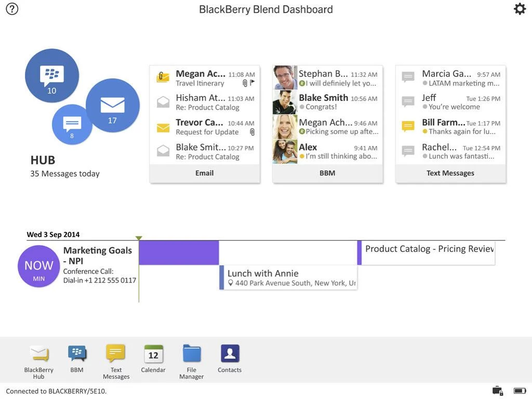Click the BBM bubble showing 10 messages
Screen dimensions: 532x399
(x=52, y=76)
